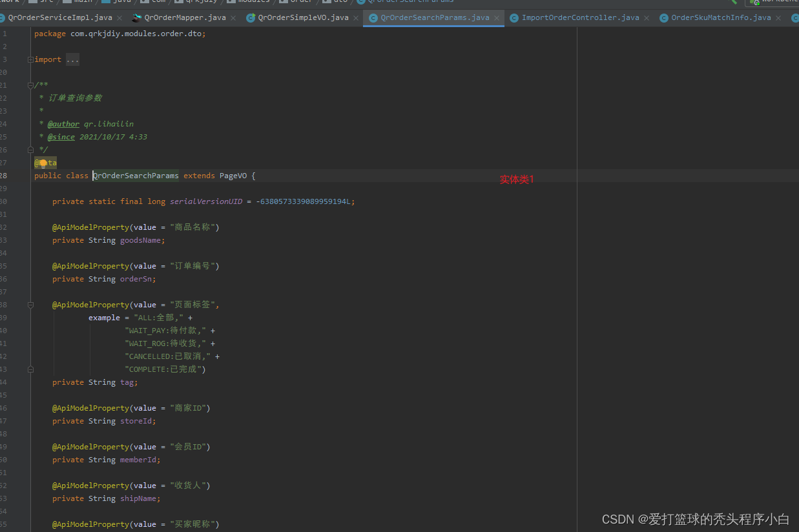Click the "订单编号" annotation value string

click(192, 266)
